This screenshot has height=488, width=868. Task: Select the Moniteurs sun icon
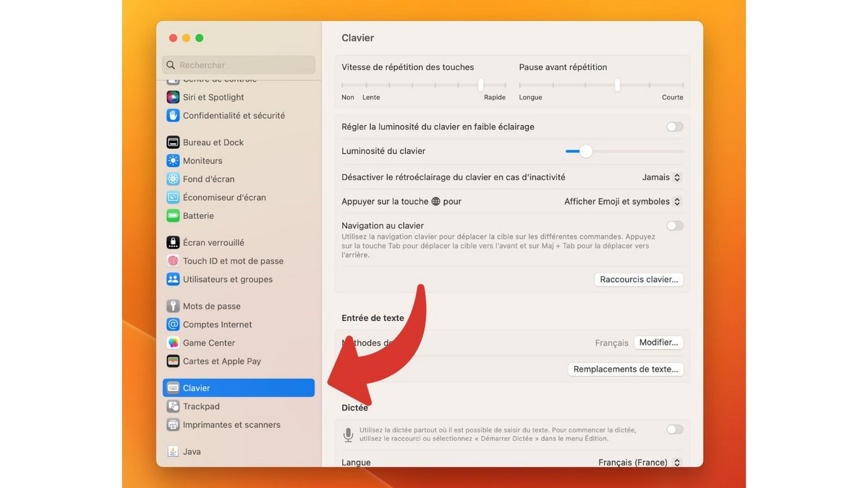pos(173,160)
